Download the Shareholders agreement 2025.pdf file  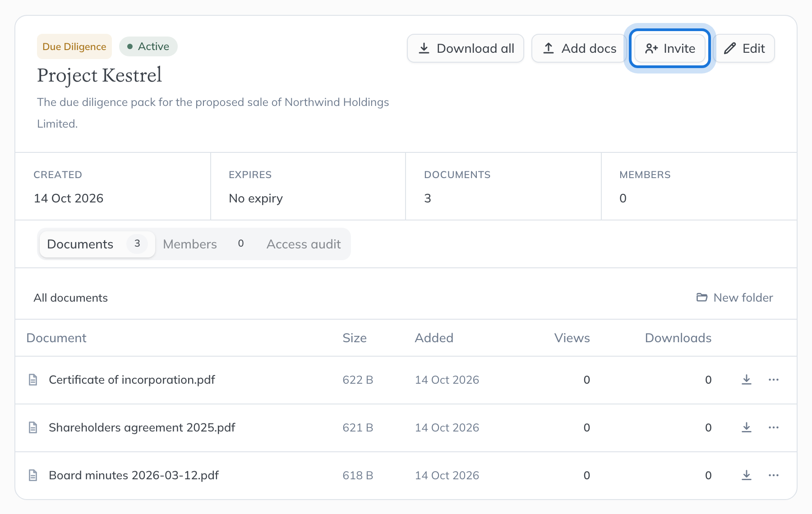[747, 427]
